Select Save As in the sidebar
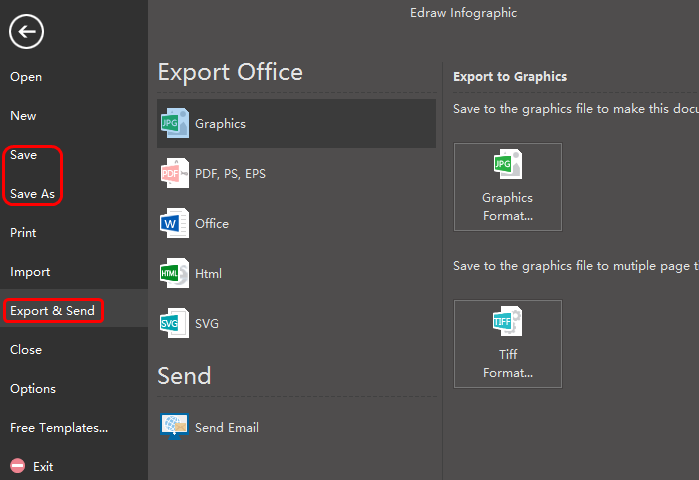The image size is (699, 480). coord(32,194)
